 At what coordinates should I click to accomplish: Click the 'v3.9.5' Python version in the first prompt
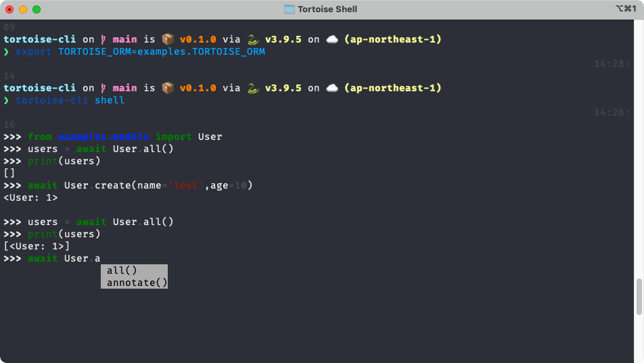pos(283,39)
